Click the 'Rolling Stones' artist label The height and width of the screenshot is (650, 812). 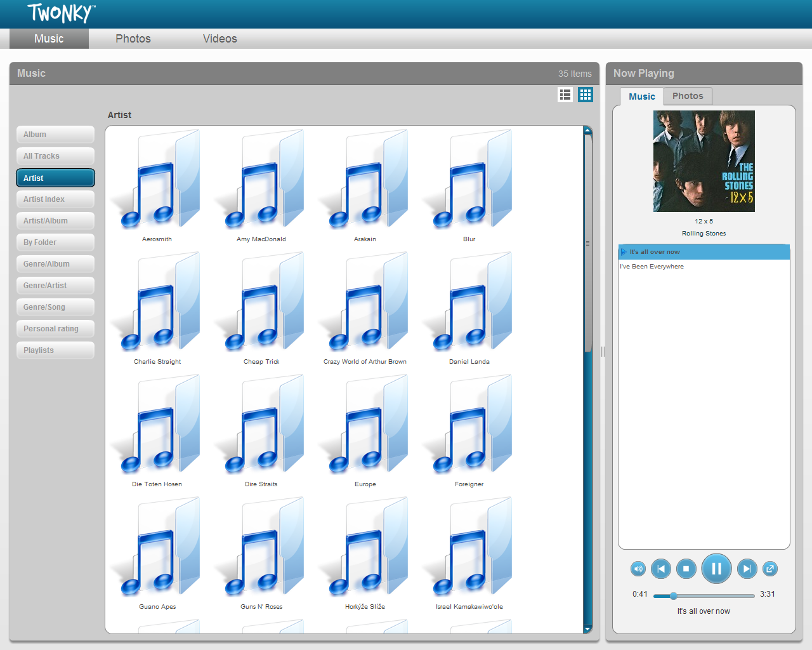704,234
